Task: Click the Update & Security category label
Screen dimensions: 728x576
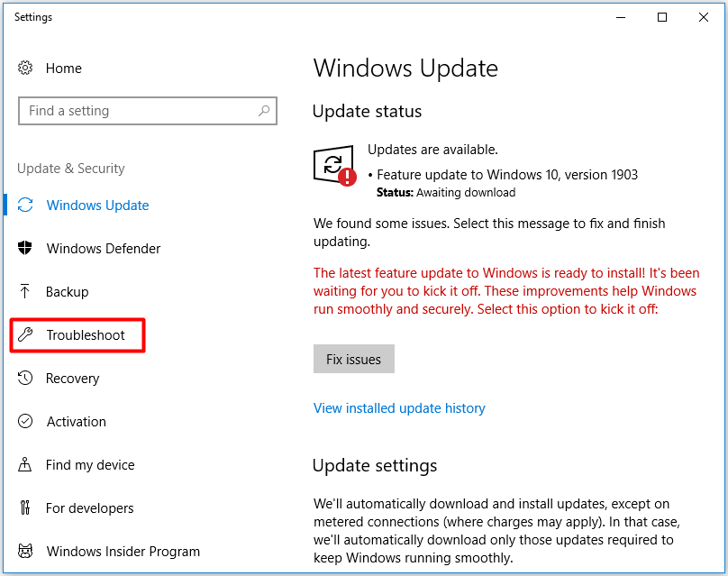Action: coord(71,169)
